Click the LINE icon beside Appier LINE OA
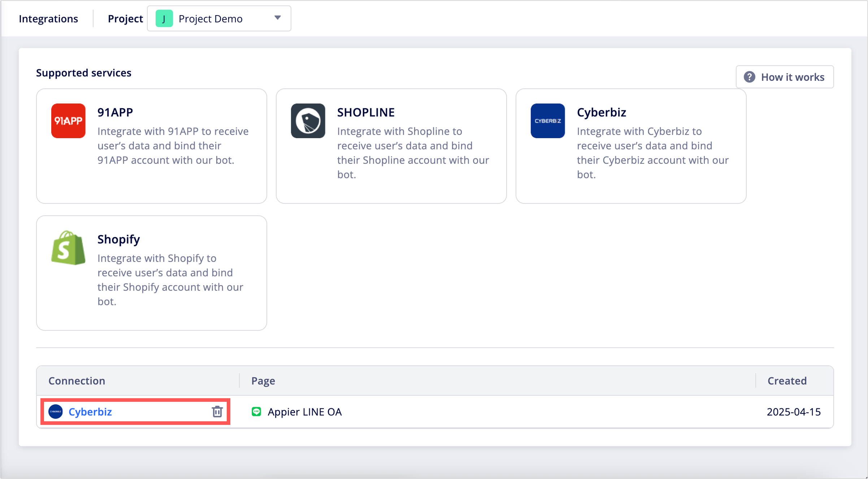The height and width of the screenshot is (479, 868). click(256, 412)
